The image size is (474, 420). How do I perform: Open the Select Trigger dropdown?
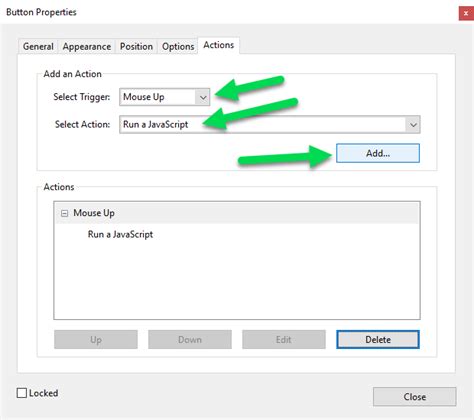(165, 97)
